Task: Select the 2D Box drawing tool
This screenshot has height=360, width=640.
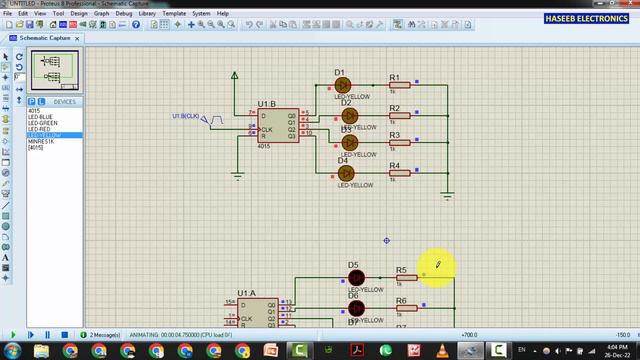Action: (5, 216)
